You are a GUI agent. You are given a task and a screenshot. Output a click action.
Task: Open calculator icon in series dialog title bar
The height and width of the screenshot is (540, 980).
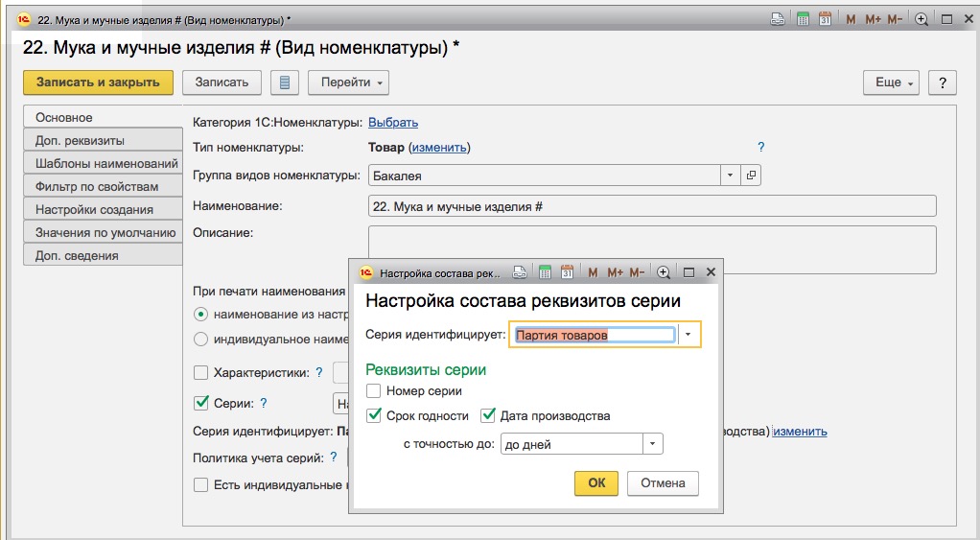pyautogui.click(x=545, y=272)
